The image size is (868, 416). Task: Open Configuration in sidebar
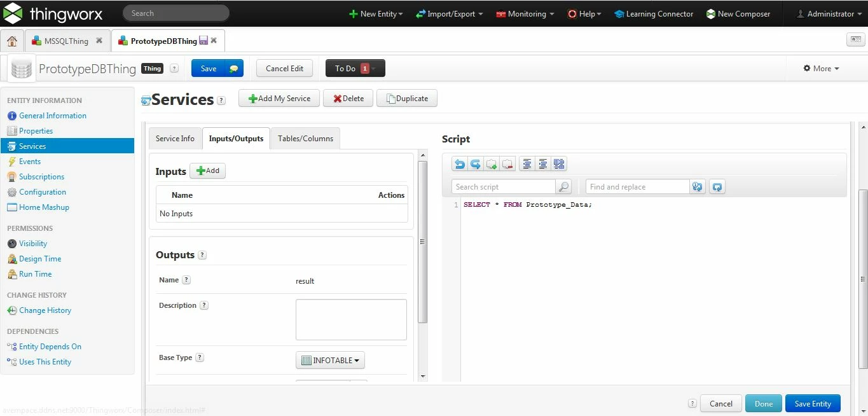point(42,192)
